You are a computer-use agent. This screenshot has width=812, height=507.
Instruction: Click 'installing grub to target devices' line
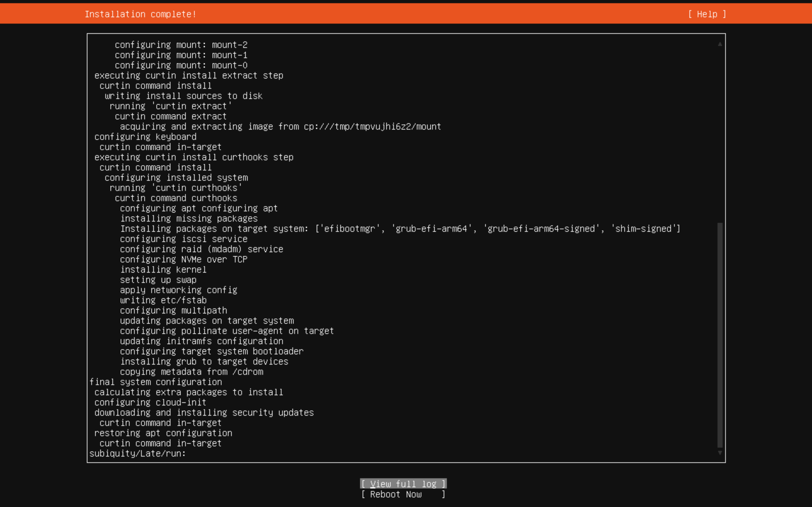pos(204,362)
